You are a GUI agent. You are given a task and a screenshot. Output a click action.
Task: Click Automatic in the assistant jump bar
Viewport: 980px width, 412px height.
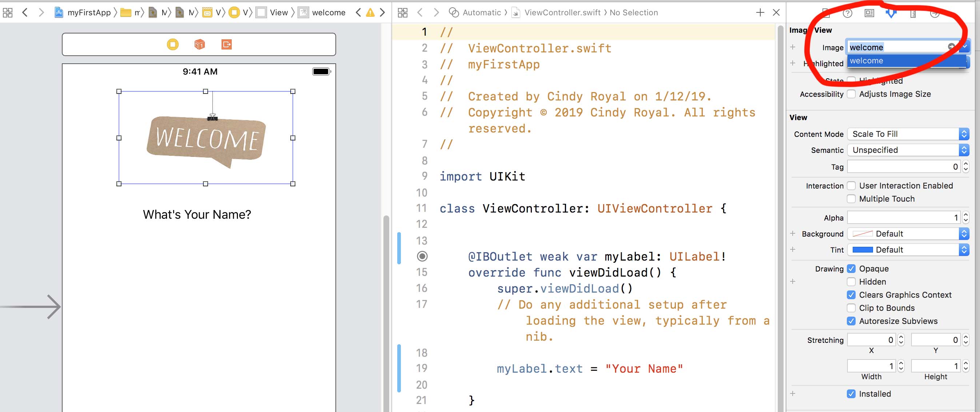coord(481,13)
